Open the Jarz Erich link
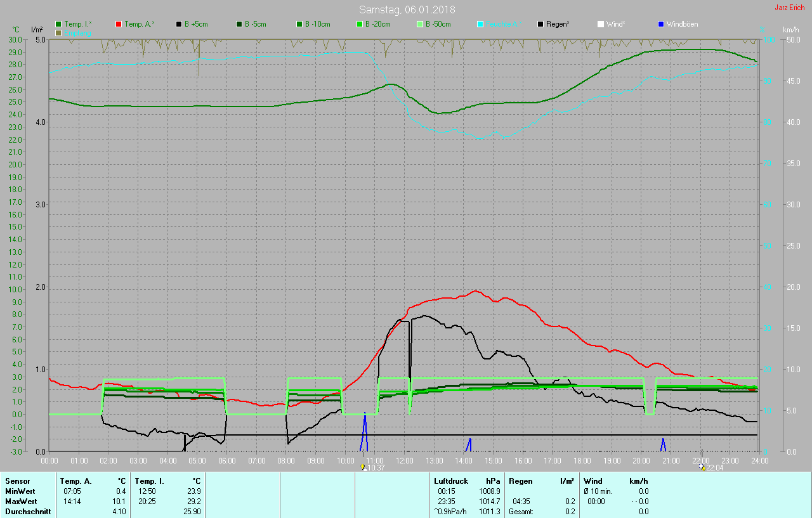The width and height of the screenshot is (812, 518). point(790,8)
